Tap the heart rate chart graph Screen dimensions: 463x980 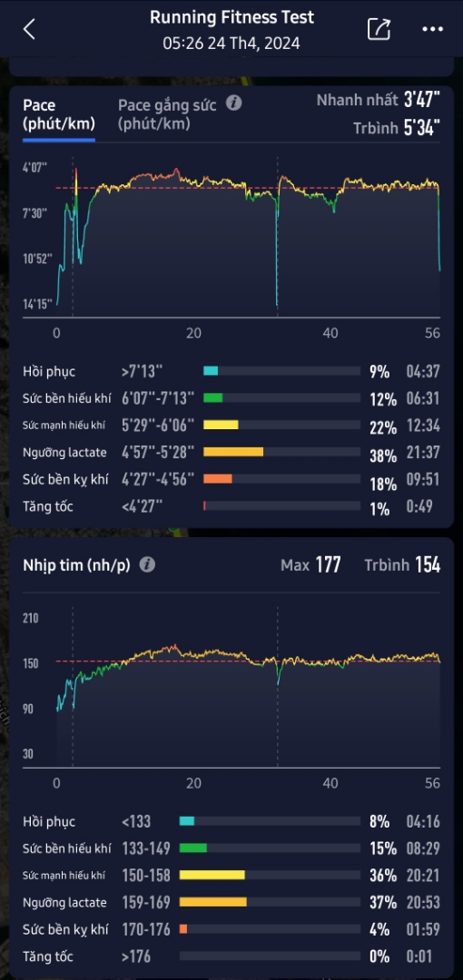[249, 688]
